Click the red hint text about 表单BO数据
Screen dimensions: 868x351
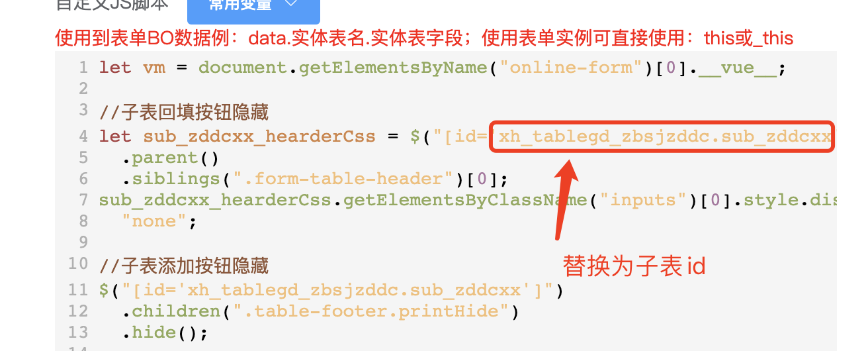click(x=424, y=38)
